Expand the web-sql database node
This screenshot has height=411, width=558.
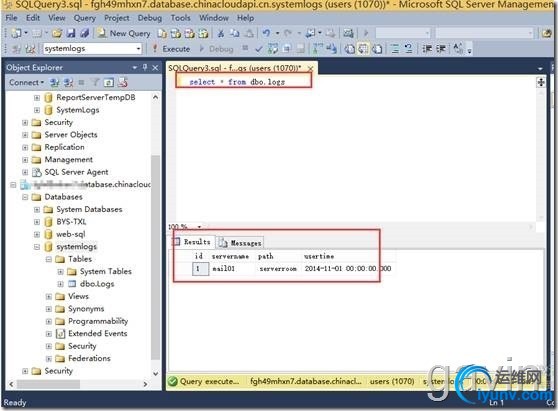(37, 234)
